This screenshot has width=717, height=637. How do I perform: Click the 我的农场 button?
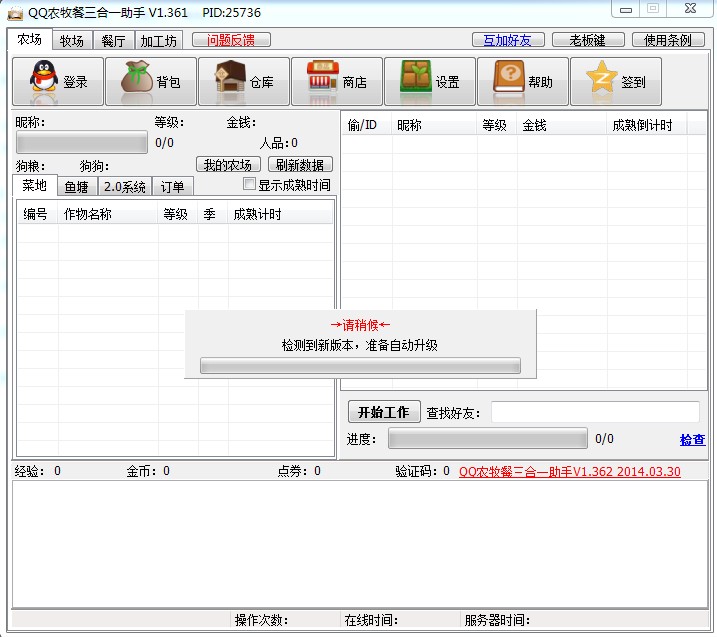228,165
